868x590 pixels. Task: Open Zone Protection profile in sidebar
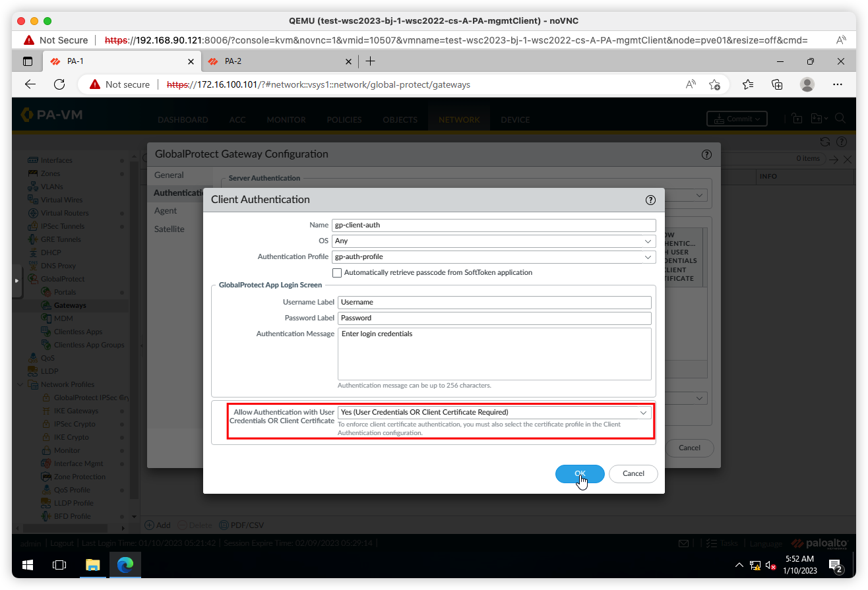(x=79, y=477)
